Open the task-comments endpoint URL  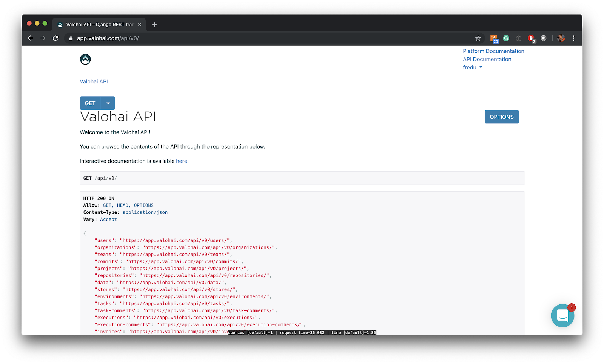point(208,311)
